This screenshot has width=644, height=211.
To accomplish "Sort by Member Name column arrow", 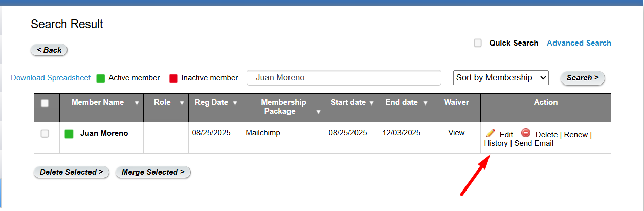I will coord(137,103).
